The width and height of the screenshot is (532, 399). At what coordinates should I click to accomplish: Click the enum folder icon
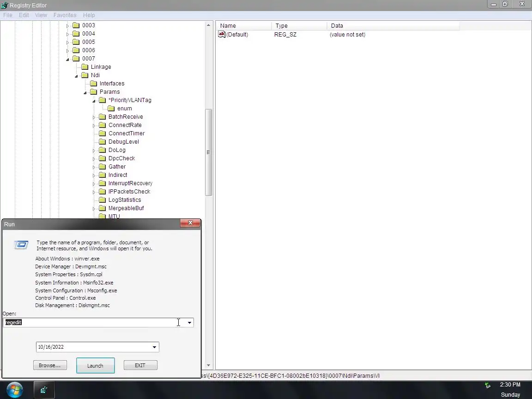tap(111, 109)
